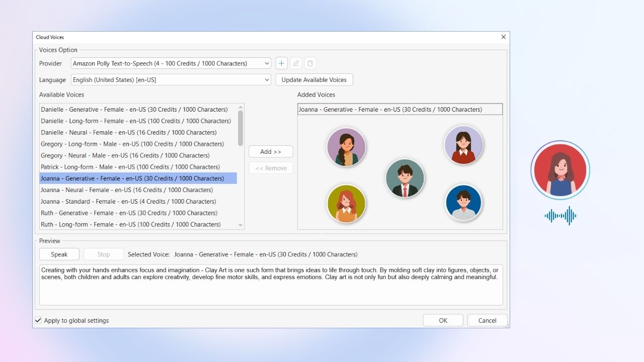Select the man in suit avatar

[405, 178]
